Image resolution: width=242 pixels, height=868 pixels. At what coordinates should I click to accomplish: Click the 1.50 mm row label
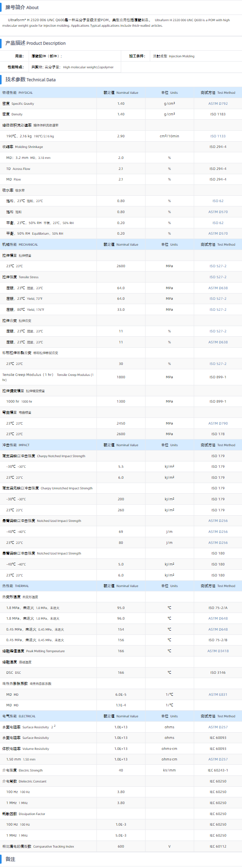pos(21,759)
